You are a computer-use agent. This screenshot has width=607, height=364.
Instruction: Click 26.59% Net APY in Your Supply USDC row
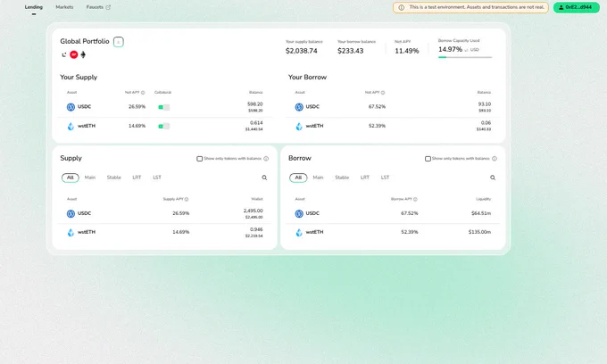point(137,107)
